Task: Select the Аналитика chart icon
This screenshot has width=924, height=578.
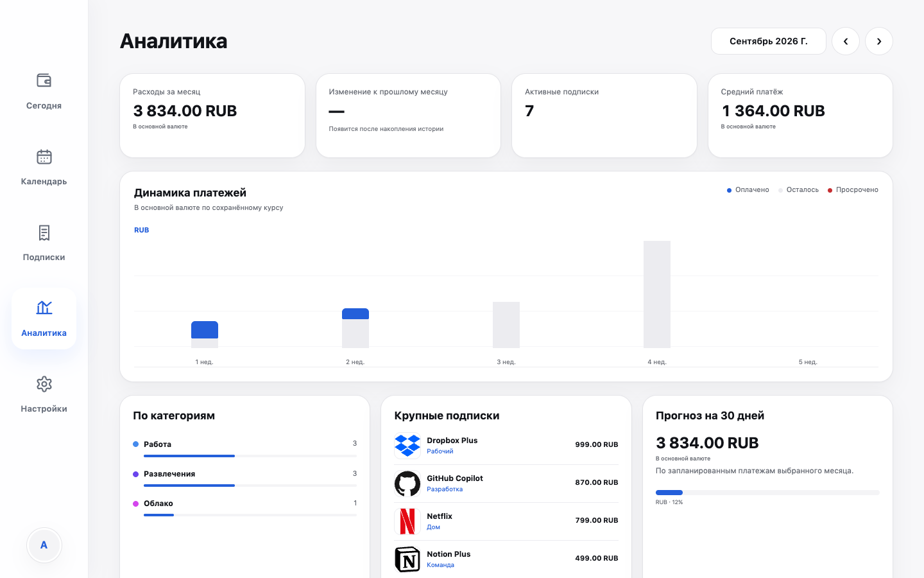Action: pyautogui.click(x=44, y=308)
